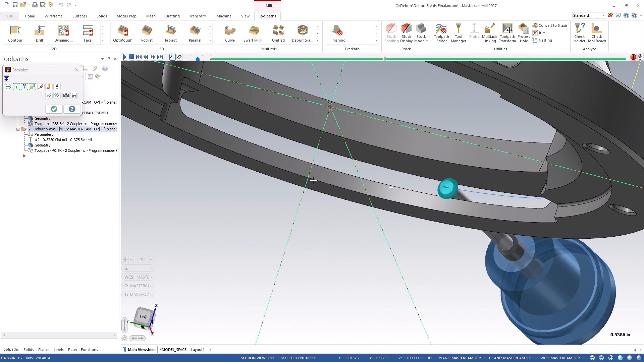This screenshot has height=362, width=644.
Task: Save backplot as geometry
Action: coord(74,96)
